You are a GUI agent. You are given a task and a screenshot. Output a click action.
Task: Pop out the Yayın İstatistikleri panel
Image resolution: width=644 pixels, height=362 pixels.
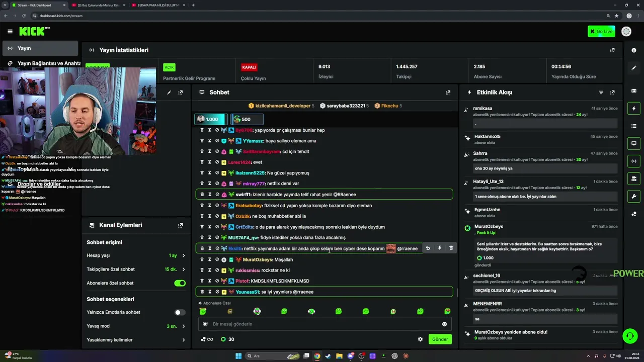pyautogui.click(x=612, y=50)
